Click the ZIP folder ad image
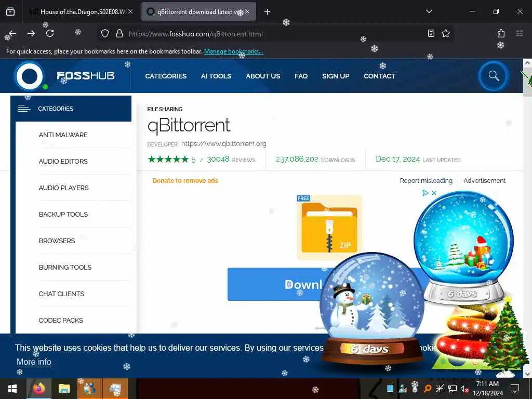This screenshot has height=399, width=532. tap(329, 228)
